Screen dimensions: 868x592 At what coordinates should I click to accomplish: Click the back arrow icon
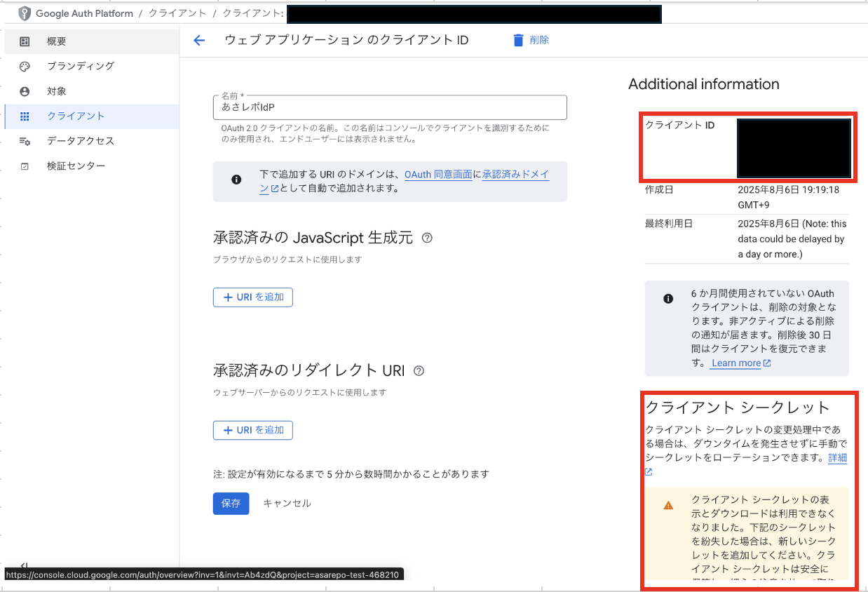pos(199,41)
